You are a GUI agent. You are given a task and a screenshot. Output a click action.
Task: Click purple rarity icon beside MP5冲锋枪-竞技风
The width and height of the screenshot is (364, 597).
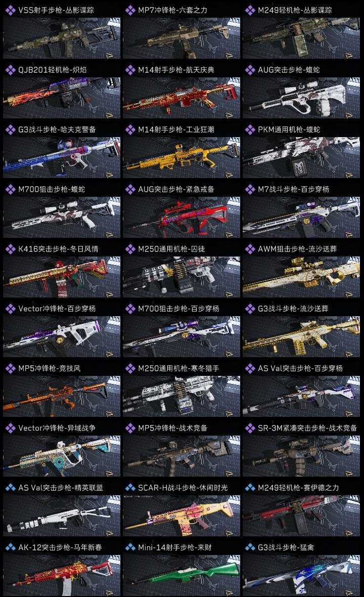point(10,368)
